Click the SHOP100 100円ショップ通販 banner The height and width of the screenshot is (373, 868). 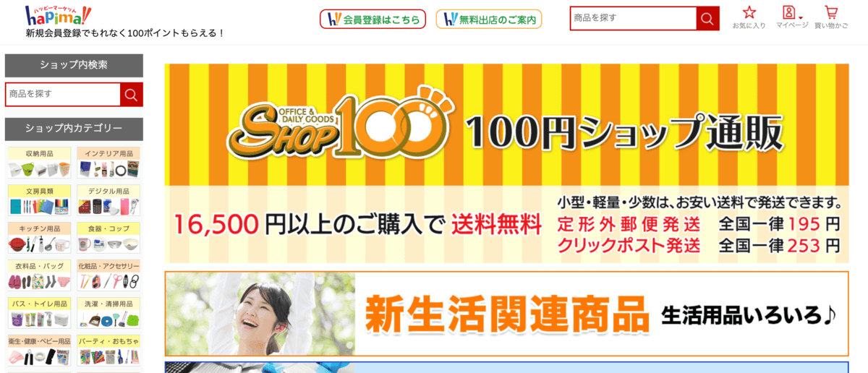point(506,163)
